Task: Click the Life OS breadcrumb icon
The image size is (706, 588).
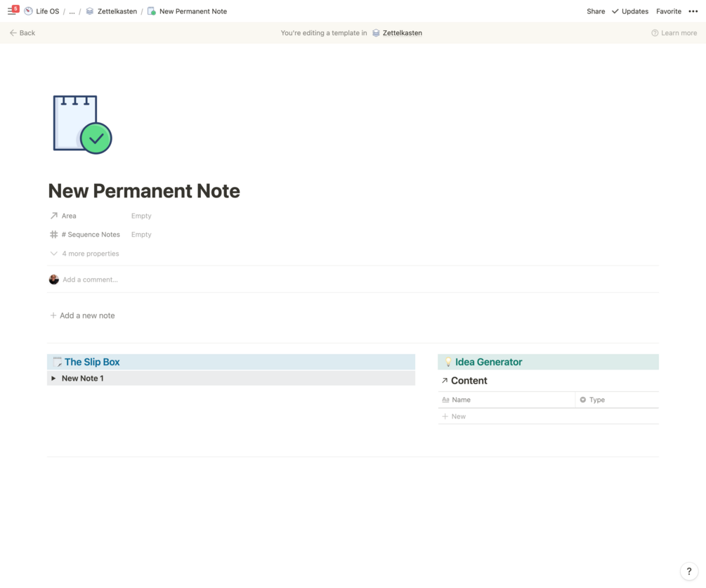Action: pos(28,11)
